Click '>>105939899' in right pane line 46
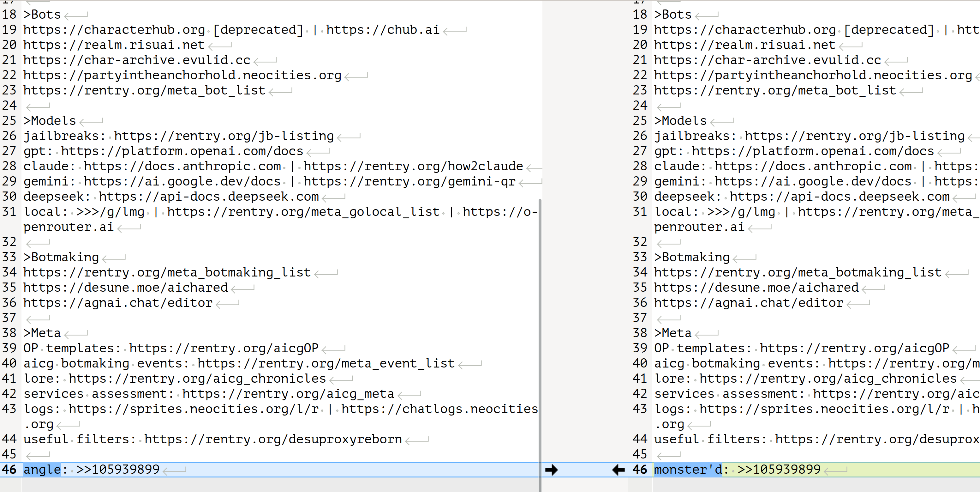 point(779,470)
